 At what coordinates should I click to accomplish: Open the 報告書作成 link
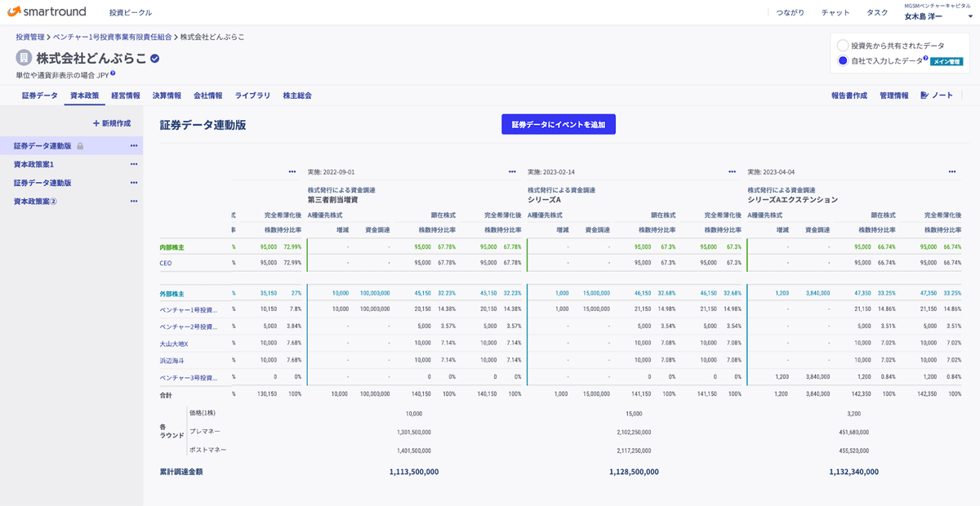point(849,95)
